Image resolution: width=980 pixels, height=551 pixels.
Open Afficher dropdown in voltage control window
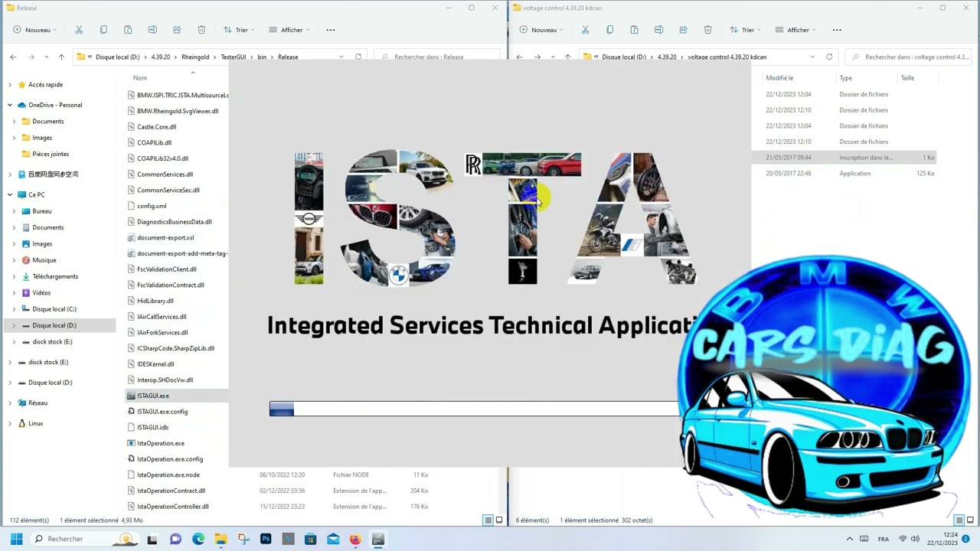coord(795,30)
